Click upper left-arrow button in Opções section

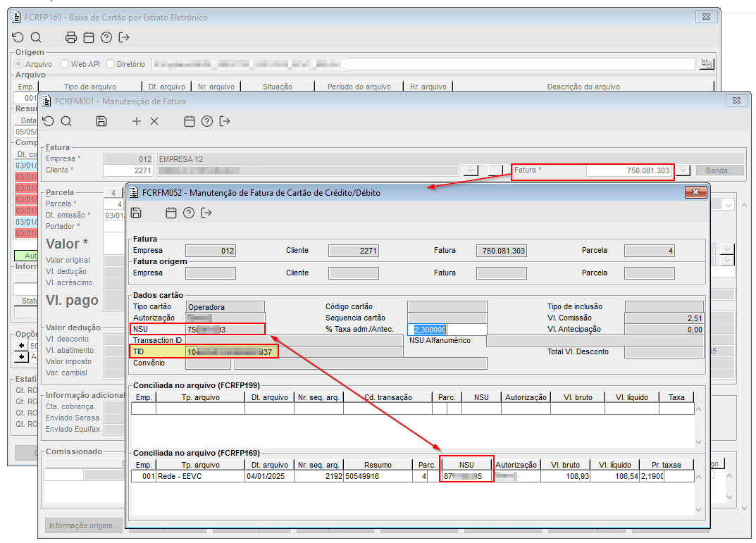22,346
